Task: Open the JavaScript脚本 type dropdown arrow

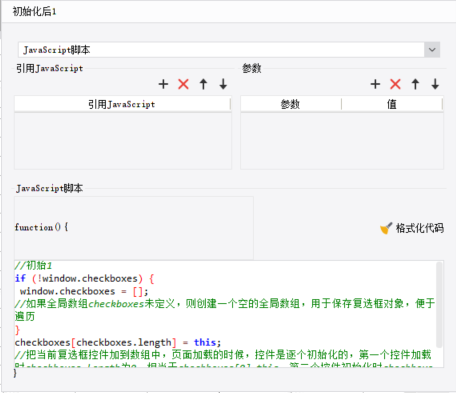Action: [x=432, y=50]
